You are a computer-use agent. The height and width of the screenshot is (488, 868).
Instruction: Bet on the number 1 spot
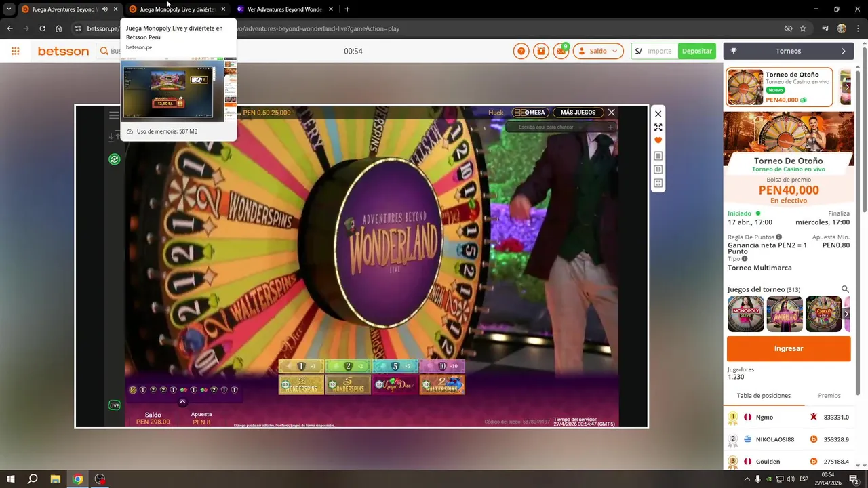[x=301, y=366]
